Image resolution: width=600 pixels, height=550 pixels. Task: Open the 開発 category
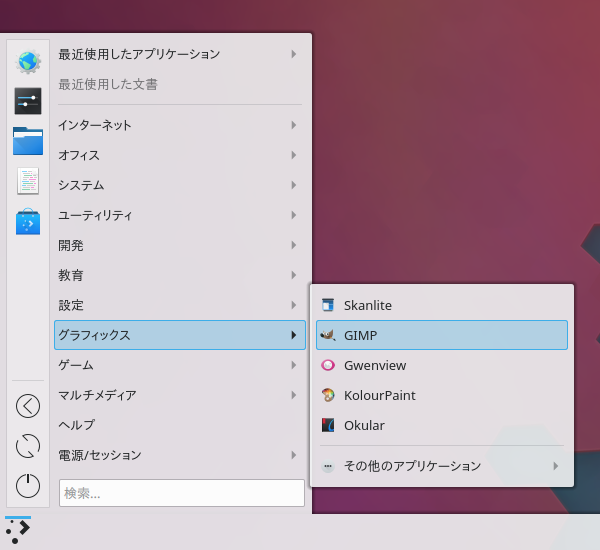pos(180,245)
